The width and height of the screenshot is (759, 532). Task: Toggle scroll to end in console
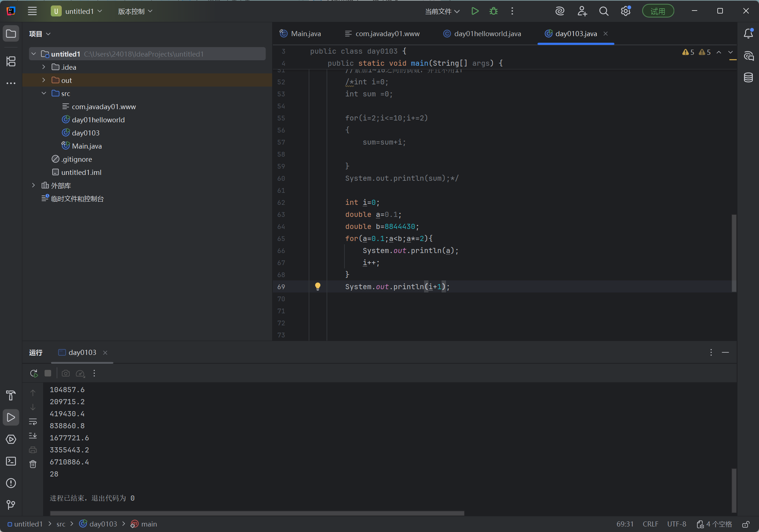click(x=33, y=436)
